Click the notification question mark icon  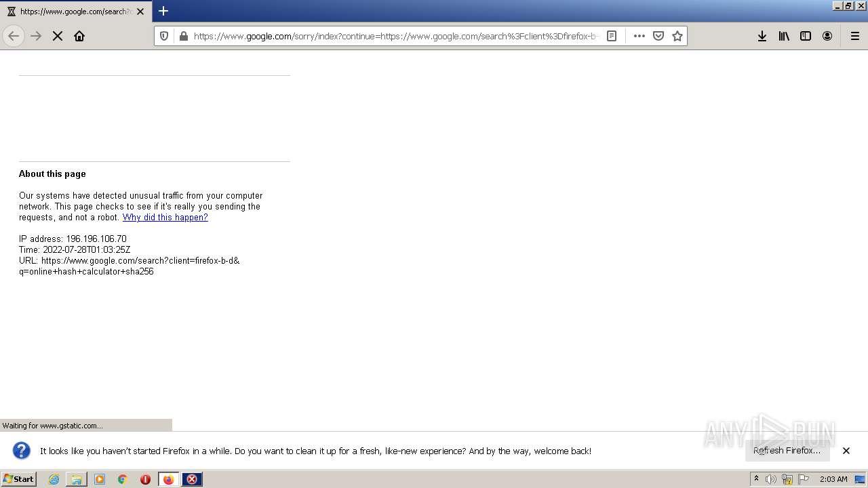coord(22,451)
